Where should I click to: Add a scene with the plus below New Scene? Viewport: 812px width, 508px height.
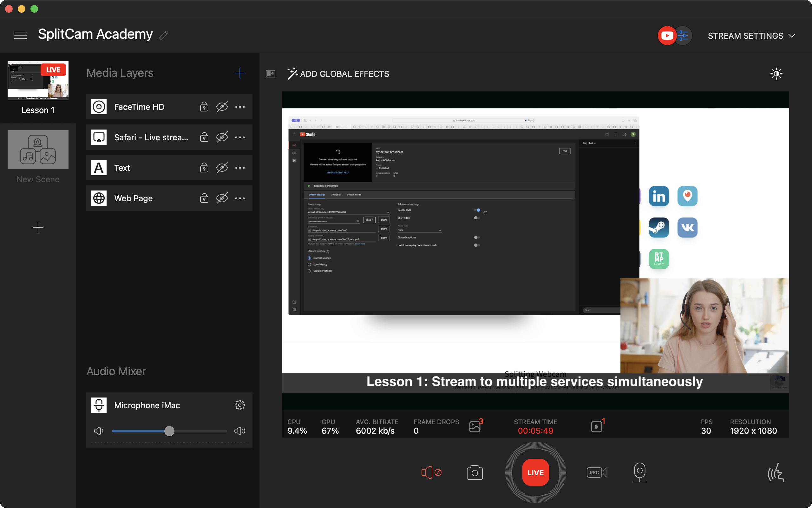click(x=38, y=227)
